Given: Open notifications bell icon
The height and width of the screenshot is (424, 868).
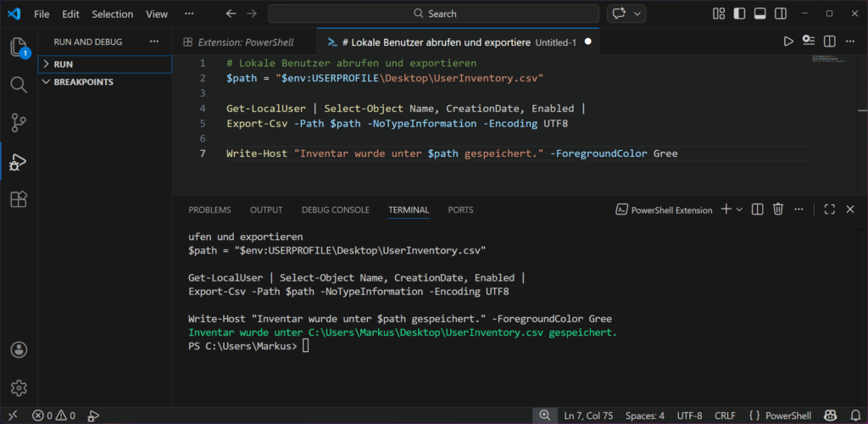Looking at the screenshot, I should (854, 416).
